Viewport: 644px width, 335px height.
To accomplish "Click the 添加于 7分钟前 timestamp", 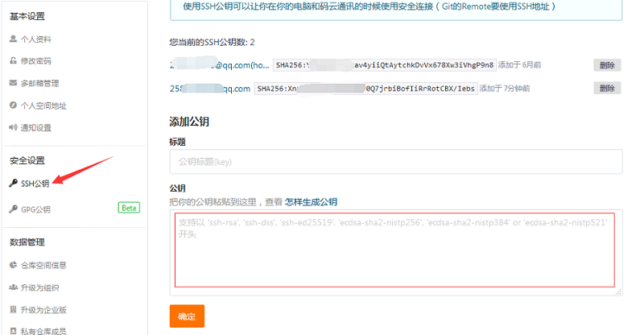I will (x=505, y=89).
